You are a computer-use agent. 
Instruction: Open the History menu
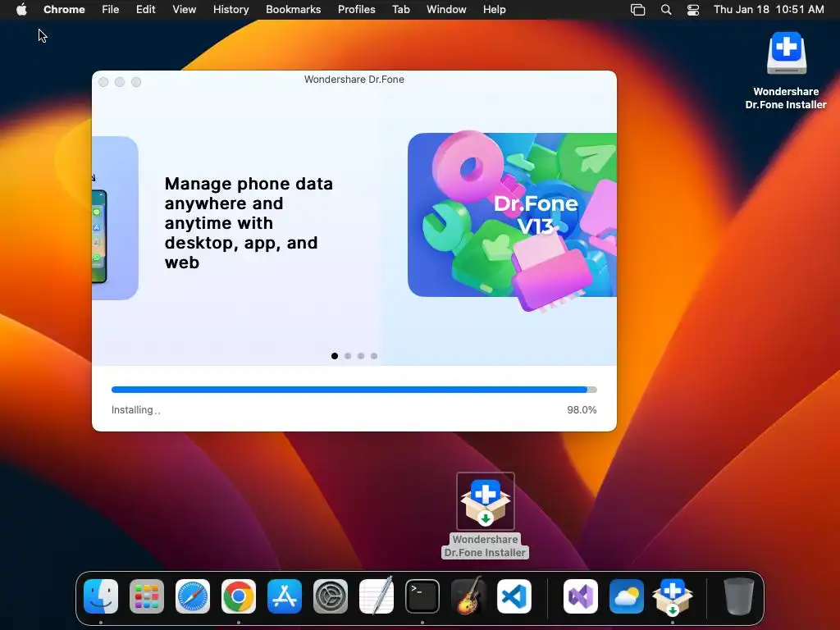(231, 10)
